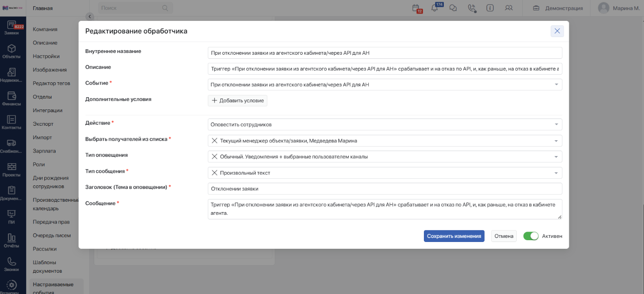
Task: Clear the Тип оповещения selection
Action: pyautogui.click(x=215, y=156)
